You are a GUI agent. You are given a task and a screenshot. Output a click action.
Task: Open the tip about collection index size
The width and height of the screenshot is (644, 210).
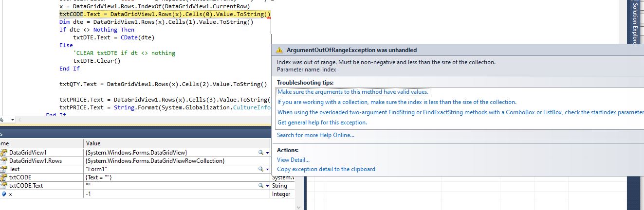coord(397,102)
